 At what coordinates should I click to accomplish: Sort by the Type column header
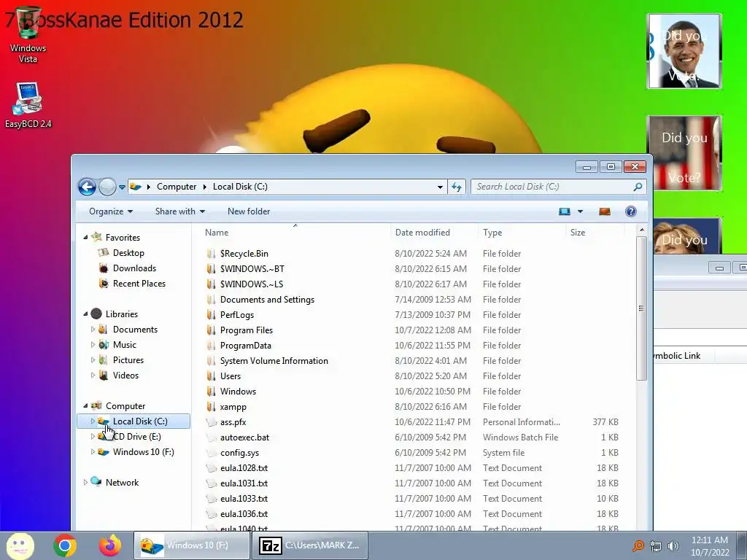click(492, 233)
